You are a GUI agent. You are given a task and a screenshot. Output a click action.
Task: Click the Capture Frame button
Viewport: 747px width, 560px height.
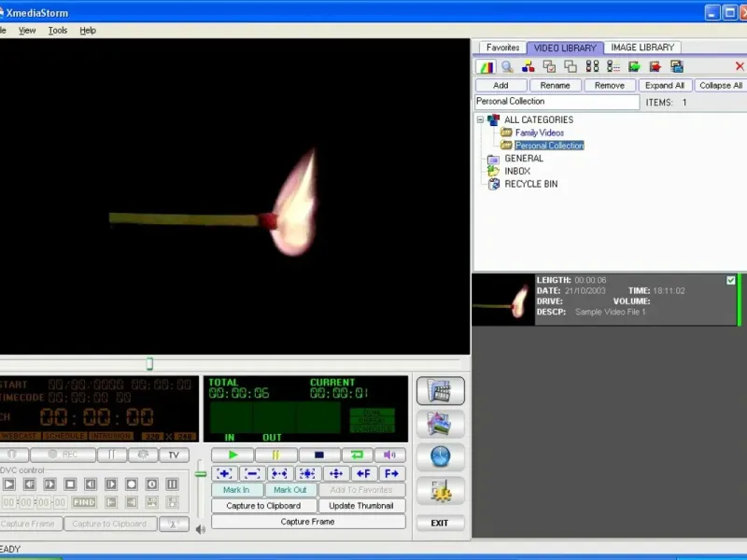[x=308, y=522]
